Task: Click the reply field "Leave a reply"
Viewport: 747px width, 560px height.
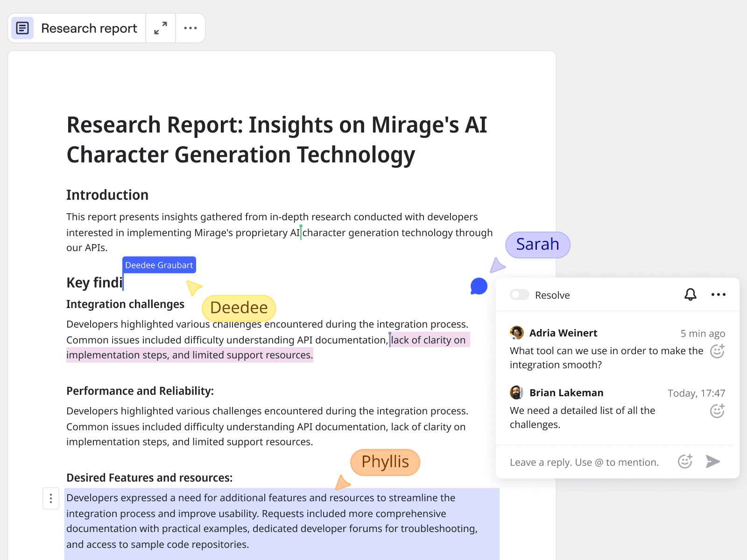Action: (584, 462)
